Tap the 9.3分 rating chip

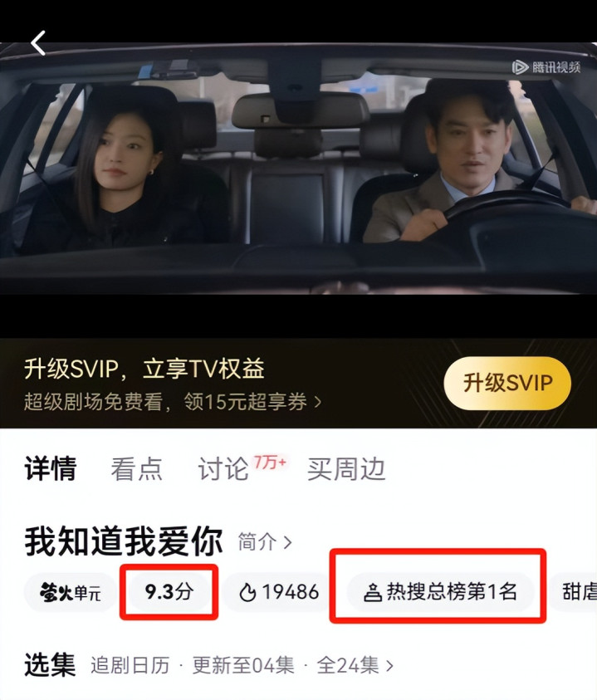tap(169, 592)
